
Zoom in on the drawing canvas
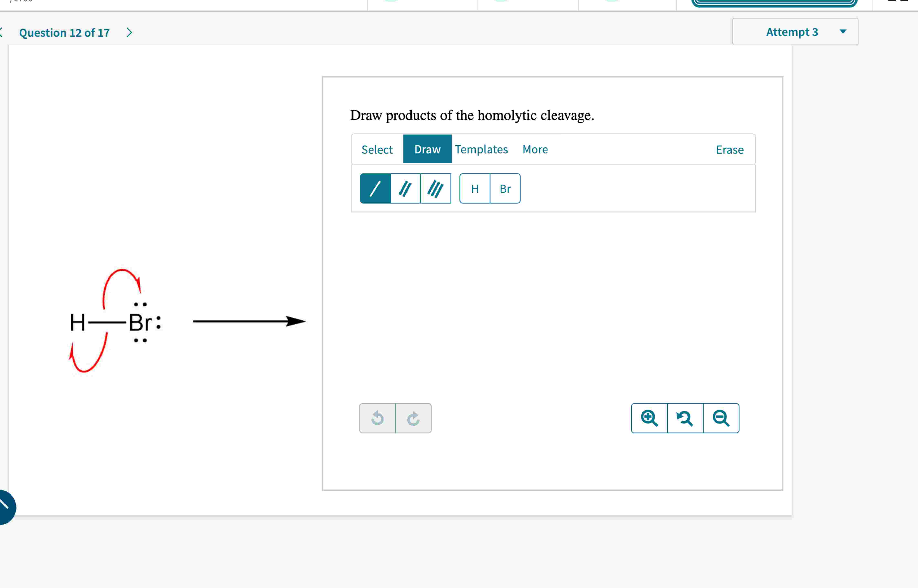tap(649, 418)
